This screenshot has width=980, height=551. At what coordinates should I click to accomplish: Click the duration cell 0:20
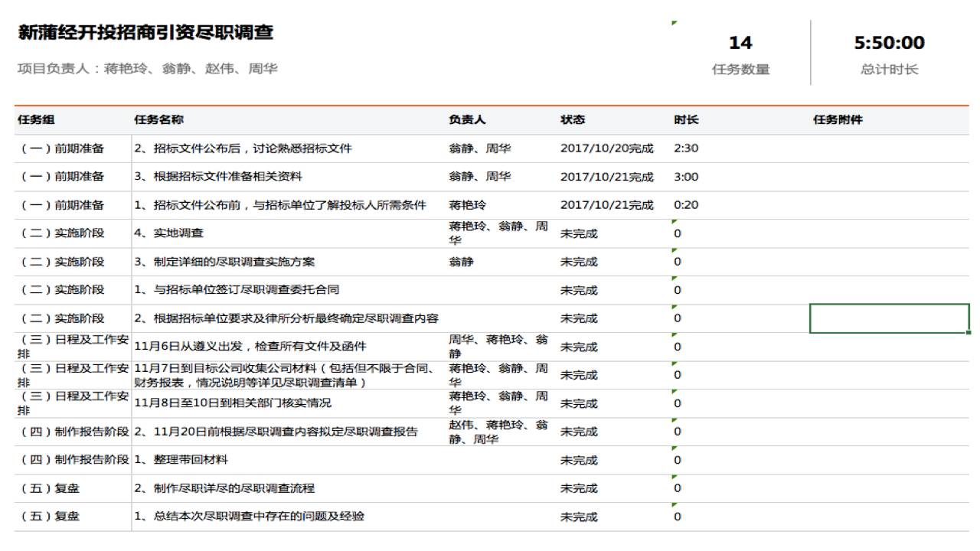tap(686, 205)
